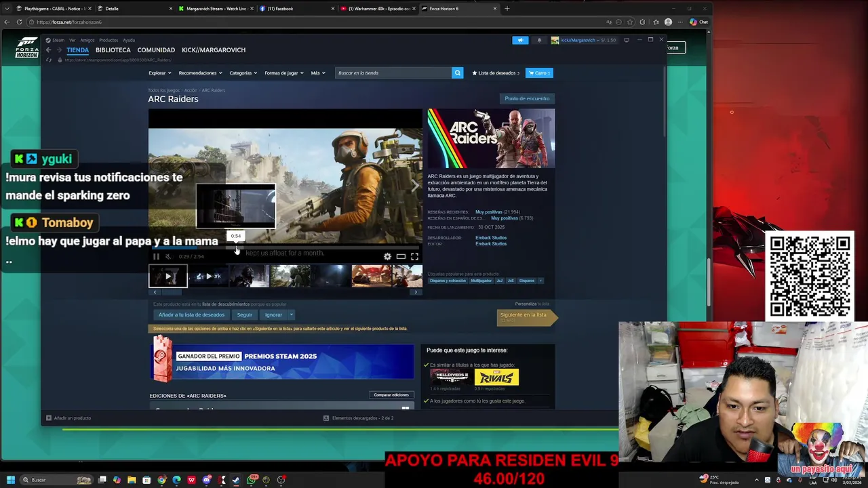Screen dimensions: 868x488
Task: Switch to the COMUNIDAD tab
Action: click(156, 50)
